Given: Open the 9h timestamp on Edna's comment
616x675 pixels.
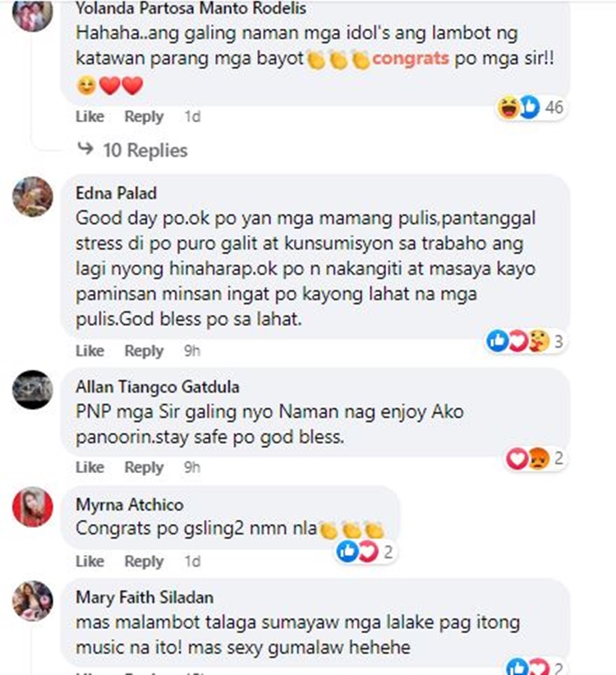Looking at the screenshot, I should [x=192, y=351].
